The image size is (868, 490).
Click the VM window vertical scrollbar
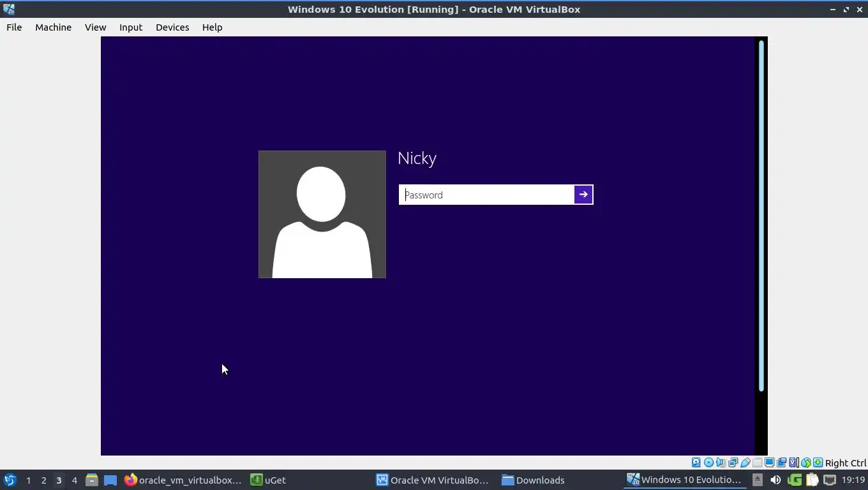(761, 216)
